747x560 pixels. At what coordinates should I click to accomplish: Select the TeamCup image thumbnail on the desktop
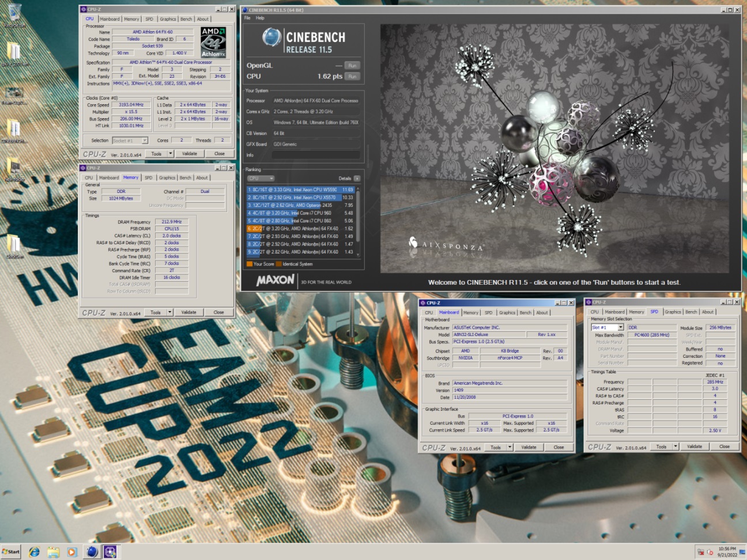click(x=14, y=94)
